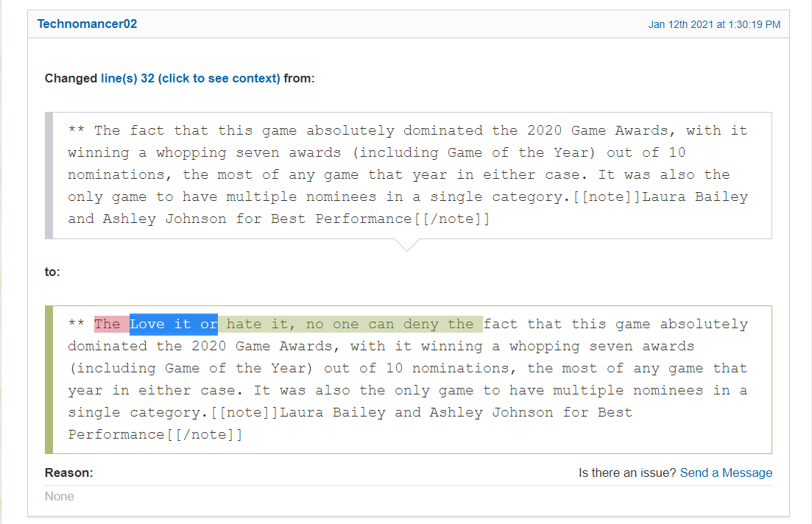Viewport: 812px width, 524px height.
Task: Select the "Reason:" label
Action: pos(69,472)
